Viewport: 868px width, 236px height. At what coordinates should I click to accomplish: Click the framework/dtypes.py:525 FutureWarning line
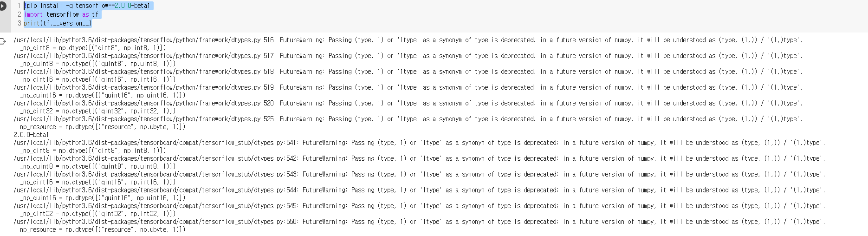point(408,119)
